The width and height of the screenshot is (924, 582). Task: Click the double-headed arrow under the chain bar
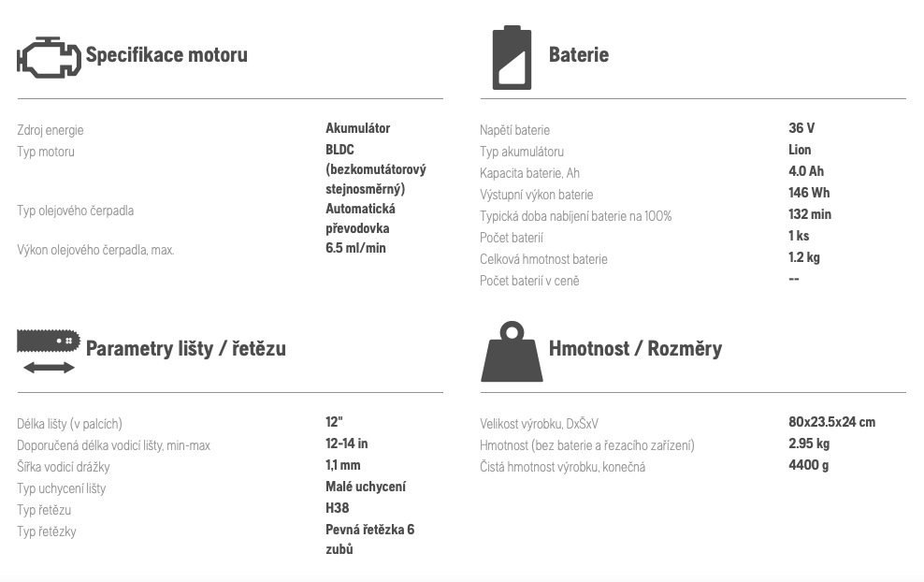coord(49,368)
